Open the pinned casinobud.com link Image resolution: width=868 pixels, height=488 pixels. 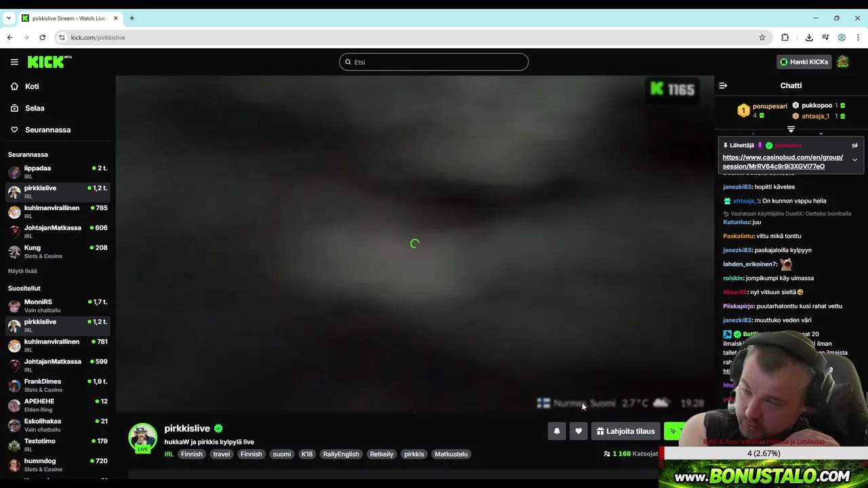[783, 161]
